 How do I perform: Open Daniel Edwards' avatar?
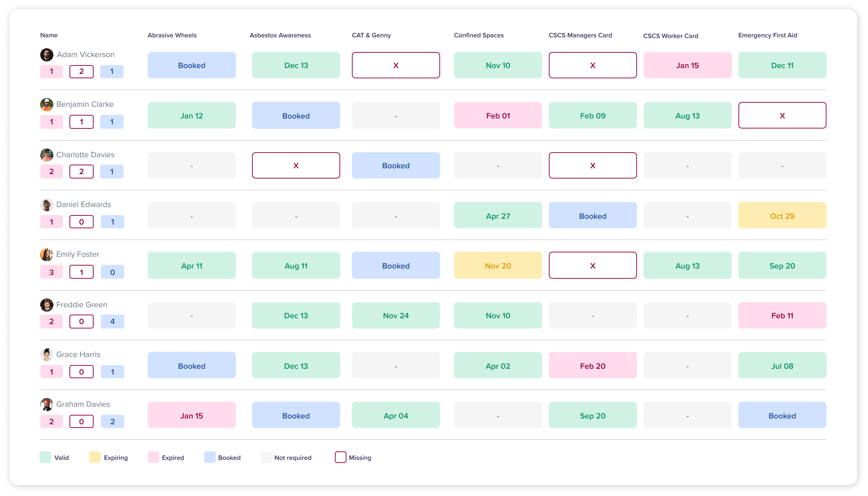click(x=46, y=205)
